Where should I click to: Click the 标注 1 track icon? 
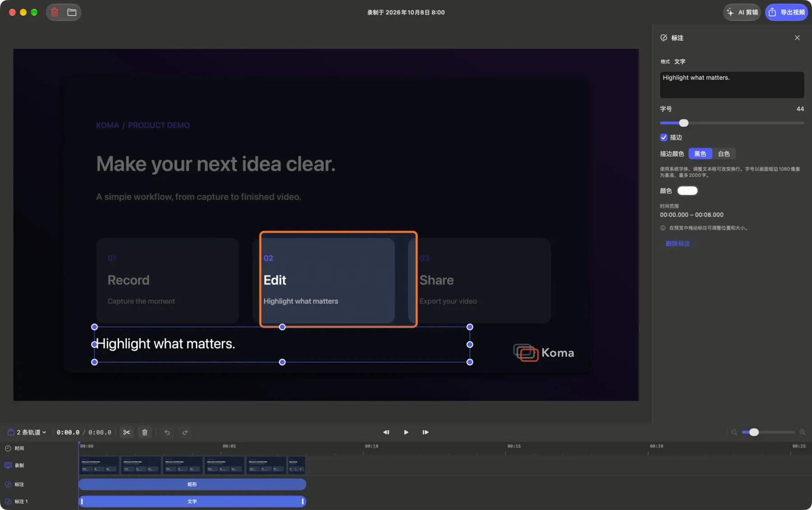point(8,501)
